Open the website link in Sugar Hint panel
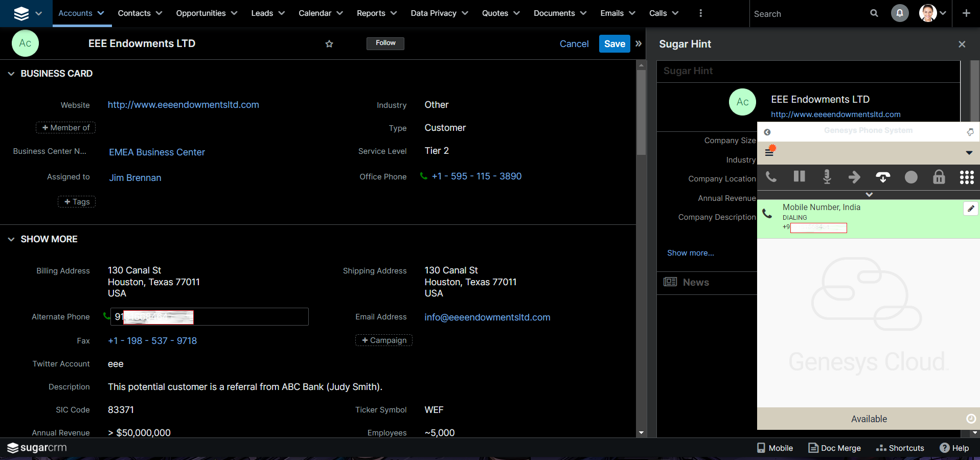This screenshot has width=980, height=460. coord(836,114)
